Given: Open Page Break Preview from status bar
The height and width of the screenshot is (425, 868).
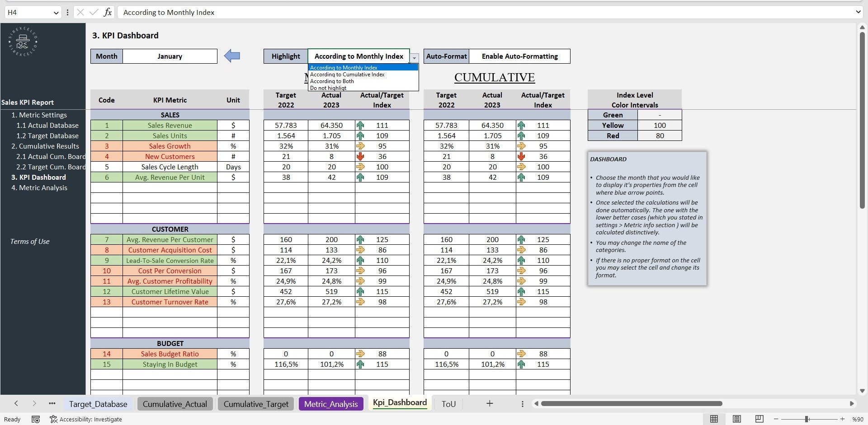Looking at the screenshot, I should (x=759, y=419).
